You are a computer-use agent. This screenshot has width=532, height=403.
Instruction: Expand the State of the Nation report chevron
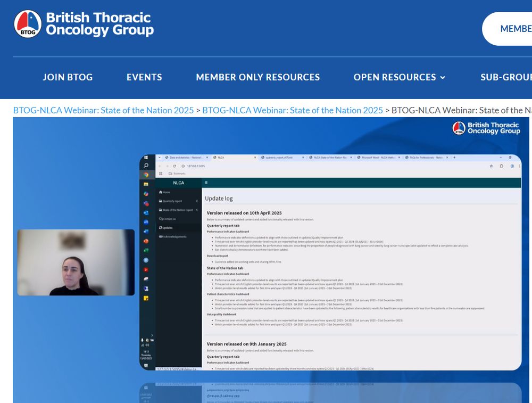(x=197, y=210)
